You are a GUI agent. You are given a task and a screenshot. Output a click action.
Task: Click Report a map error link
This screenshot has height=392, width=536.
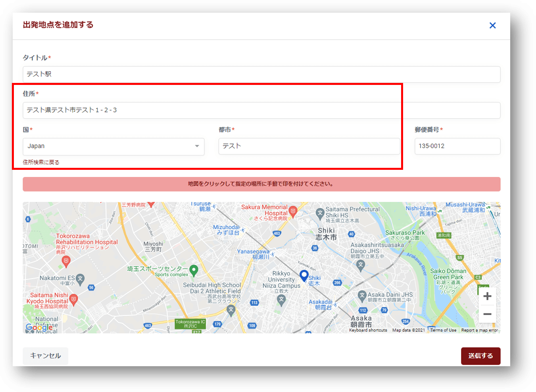(x=479, y=330)
